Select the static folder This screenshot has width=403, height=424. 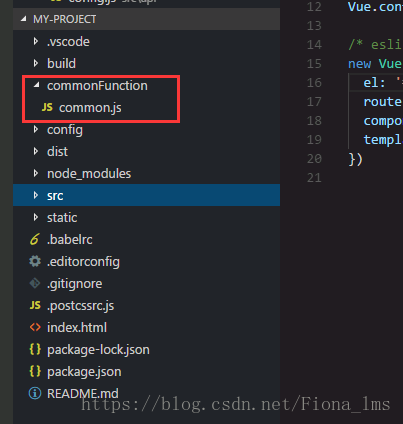click(62, 217)
